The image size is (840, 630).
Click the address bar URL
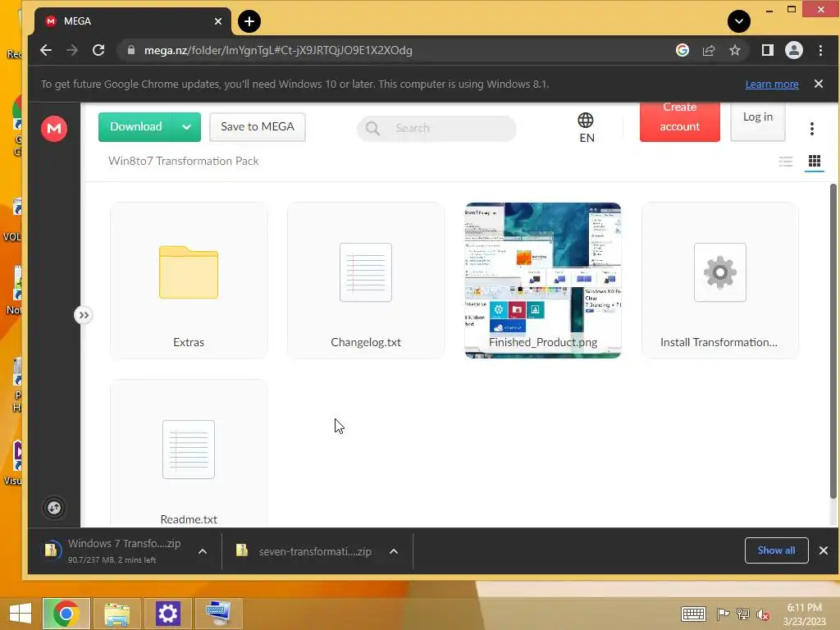(x=278, y=50)
